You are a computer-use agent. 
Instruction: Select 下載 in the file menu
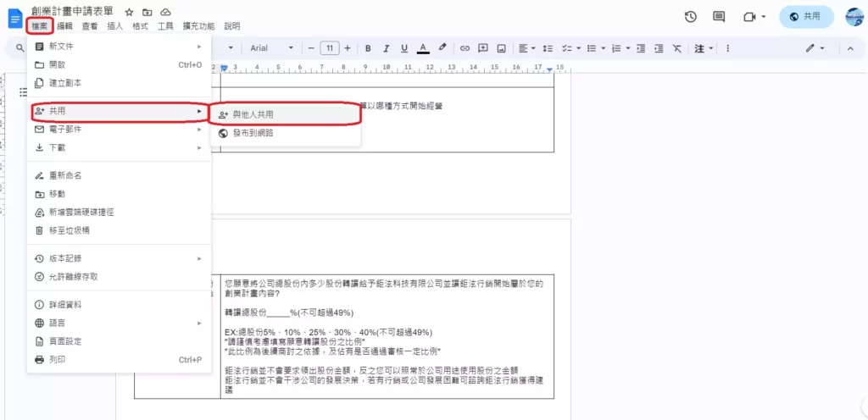coord(119,147)
